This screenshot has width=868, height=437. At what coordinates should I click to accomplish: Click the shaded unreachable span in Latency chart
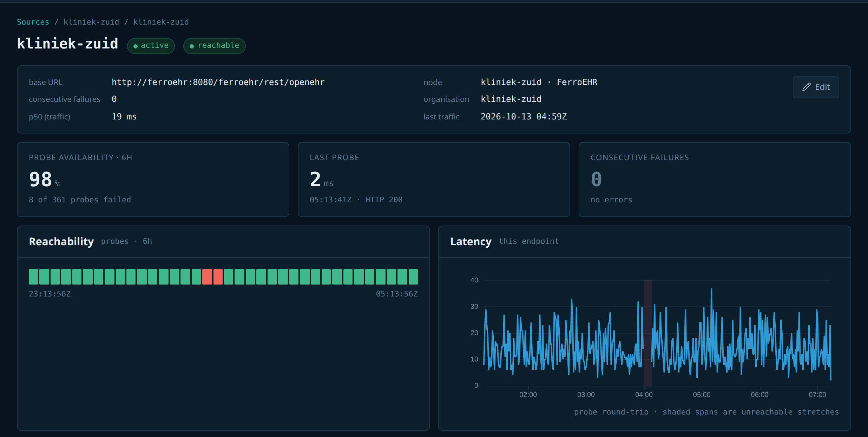click(x=647, y=333)
